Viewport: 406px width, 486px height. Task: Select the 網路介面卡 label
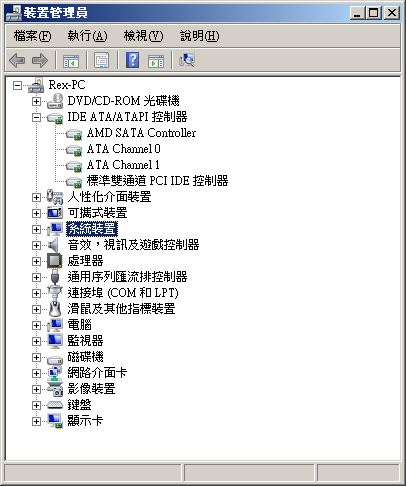coord(97,373)
